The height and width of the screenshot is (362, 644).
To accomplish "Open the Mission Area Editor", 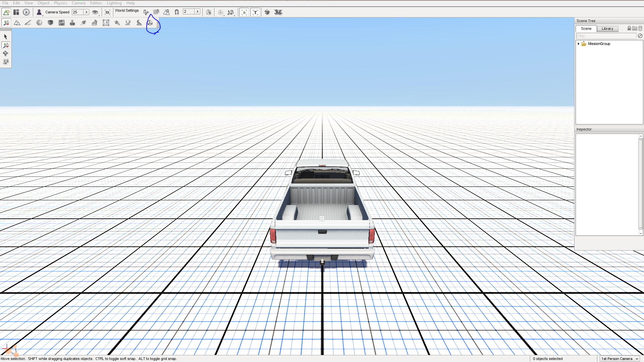I will [106, 23].
